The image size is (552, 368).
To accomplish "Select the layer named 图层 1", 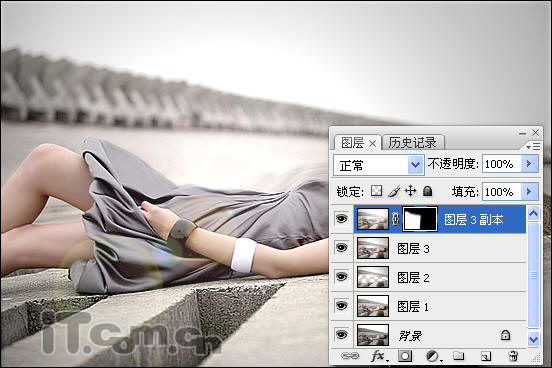I will (x=413, y=307).
